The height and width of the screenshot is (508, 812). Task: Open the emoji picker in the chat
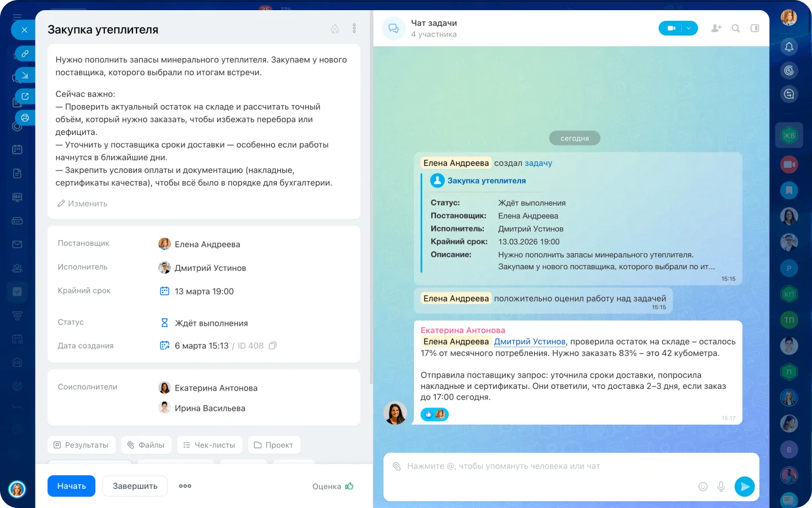coord(703,487)
